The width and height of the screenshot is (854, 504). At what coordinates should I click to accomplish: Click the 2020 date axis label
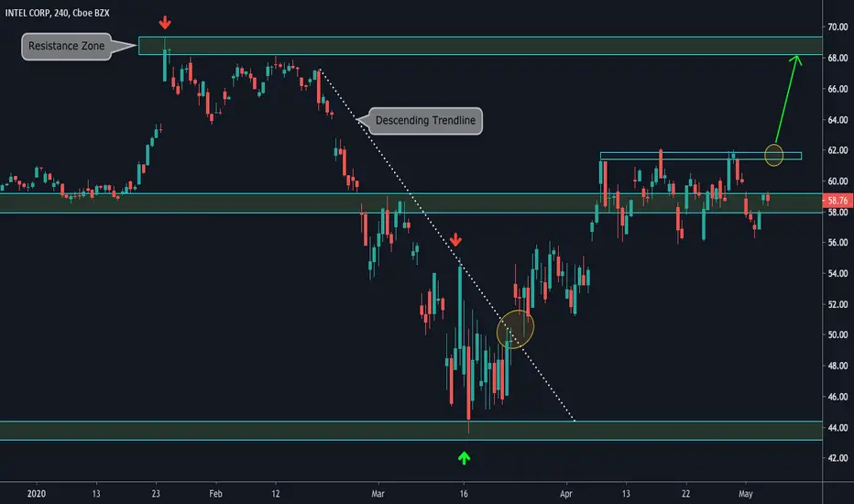pyautogui.click(x=37, y=494)
